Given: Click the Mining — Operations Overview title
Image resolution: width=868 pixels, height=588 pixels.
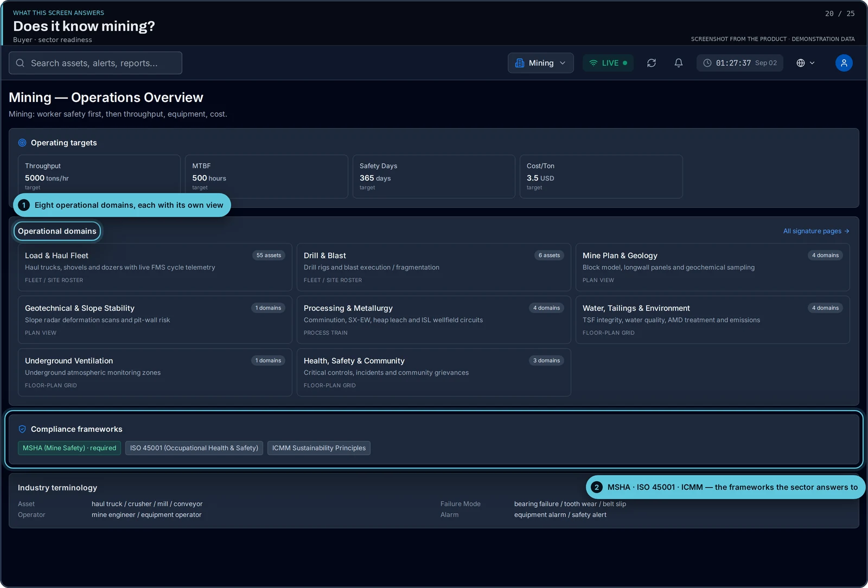Looking at the screenshot, I should coord(106,98).
